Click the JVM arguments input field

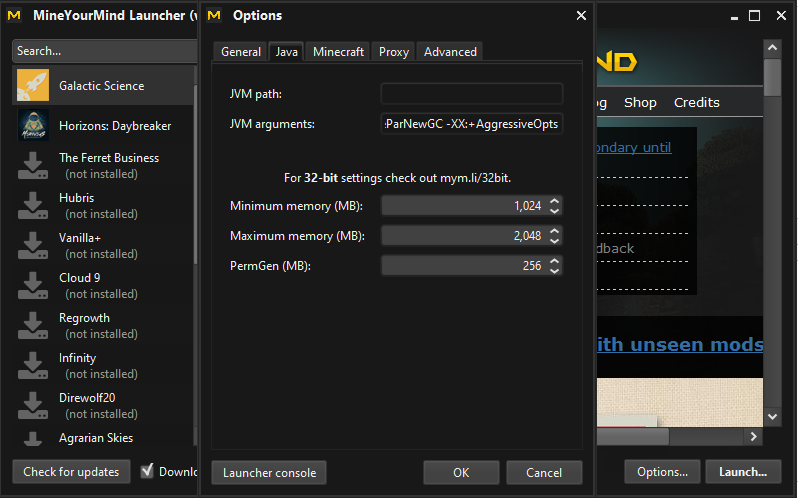(472, 124)
